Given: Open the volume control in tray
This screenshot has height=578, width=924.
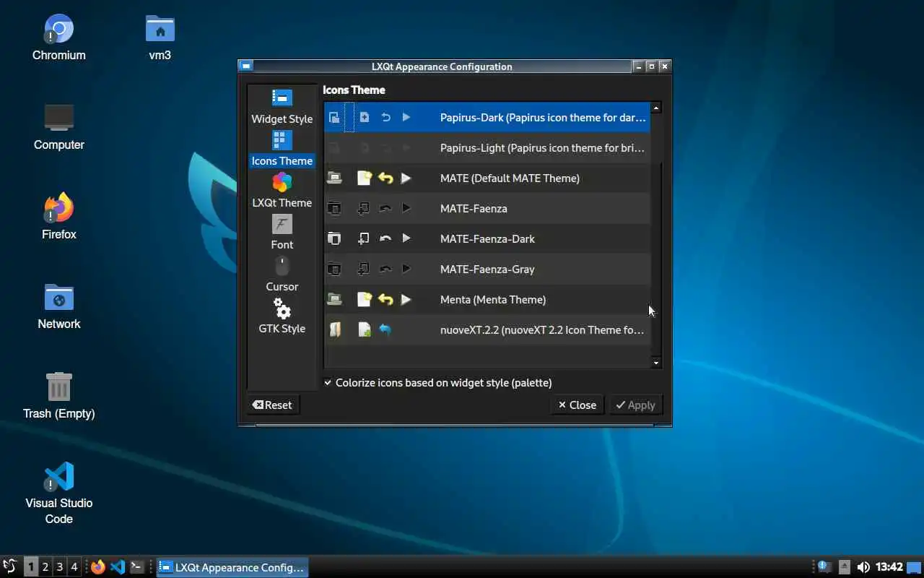Looking at the screenshot, I should point(863,567).
